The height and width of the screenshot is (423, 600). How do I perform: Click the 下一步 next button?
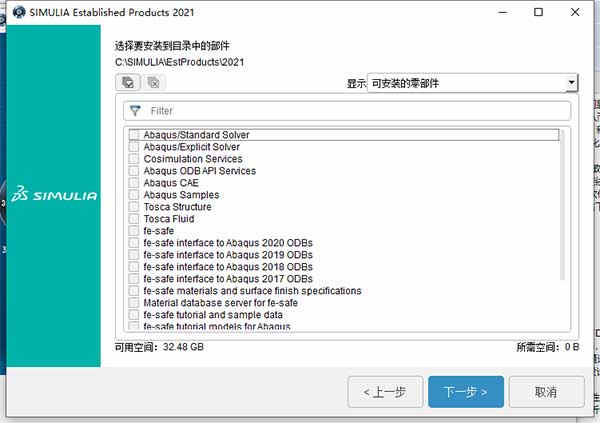click(x=466, y=392)
